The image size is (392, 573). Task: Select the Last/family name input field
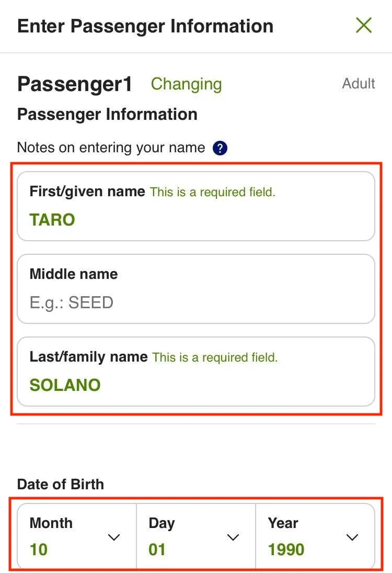(x=196, y=372)
